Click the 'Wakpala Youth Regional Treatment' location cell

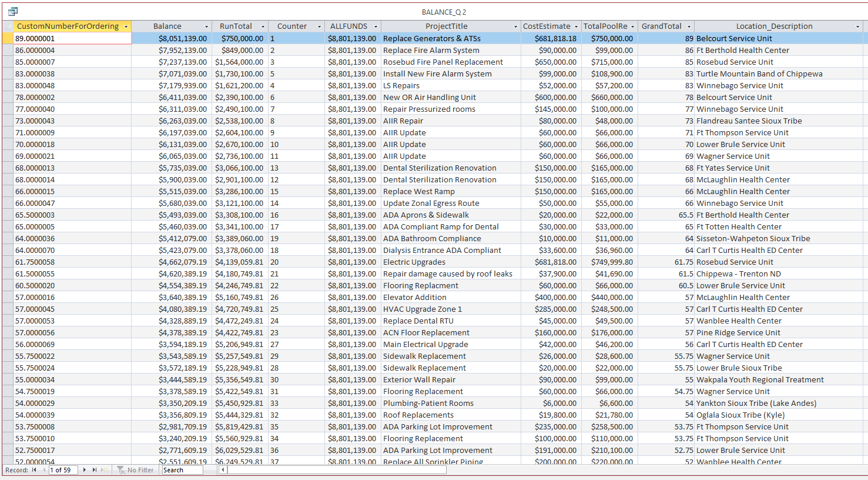pyautogui.click(x=779, y=379)
